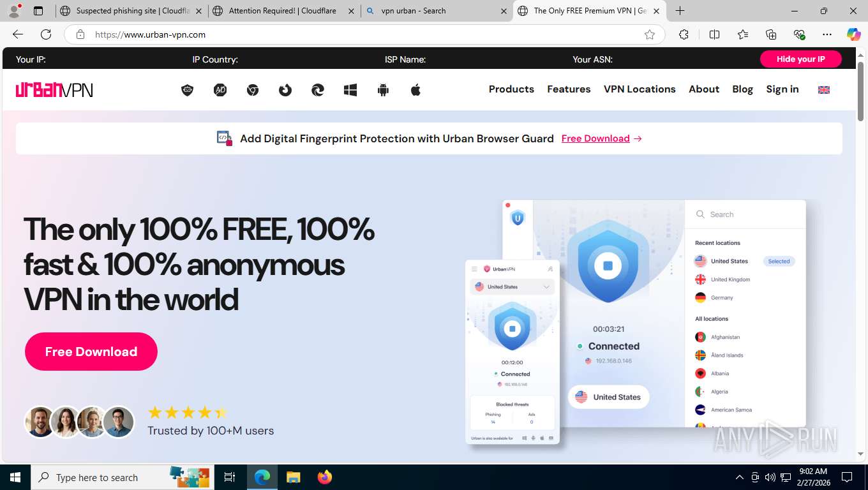The height and width of the screenshot is (490, 868).
Task: Open Task View on taskbar
Action: point(230,477)
